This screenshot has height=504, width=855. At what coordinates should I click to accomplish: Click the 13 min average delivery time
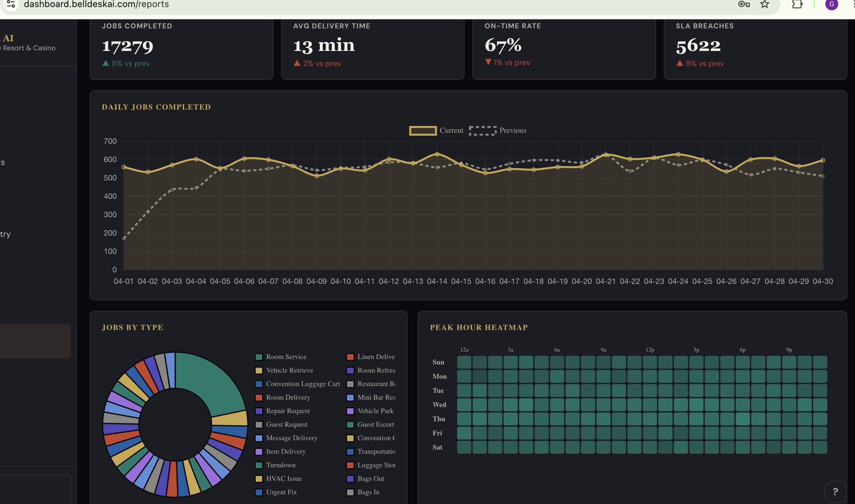[324, 45]
